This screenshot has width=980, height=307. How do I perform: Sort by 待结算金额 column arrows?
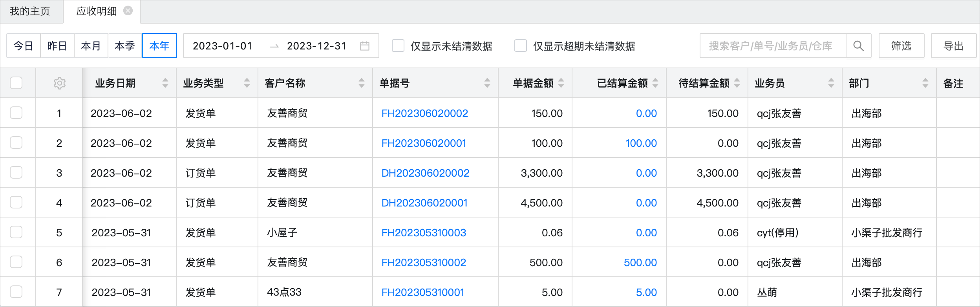(x=737, y=83)
